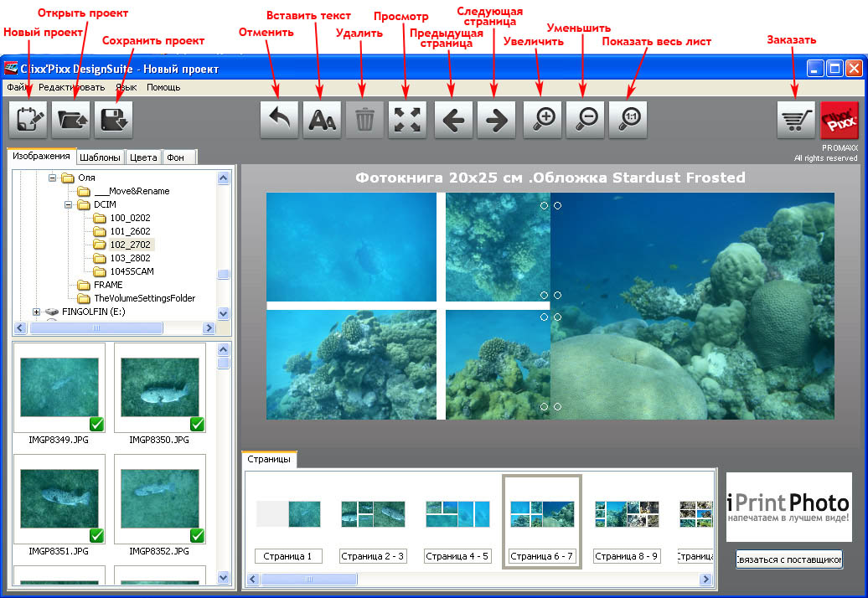Select the IMGP8351.JPG thumbnail
The image size is (868, 598).
point(59,499)
